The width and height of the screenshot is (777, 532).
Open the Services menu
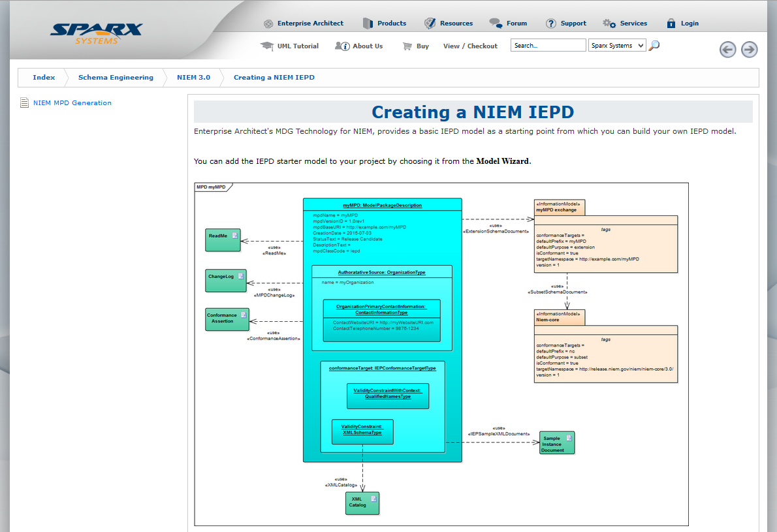point(633,23)
